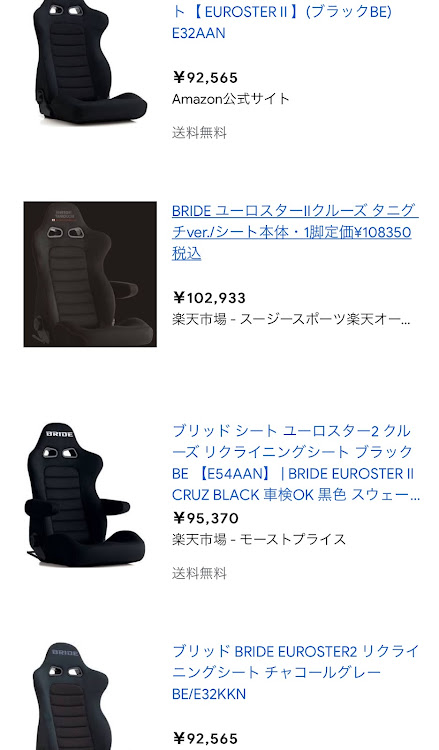Click the charcoal gray E32KKN seat thumbnail

coord(72,696)
